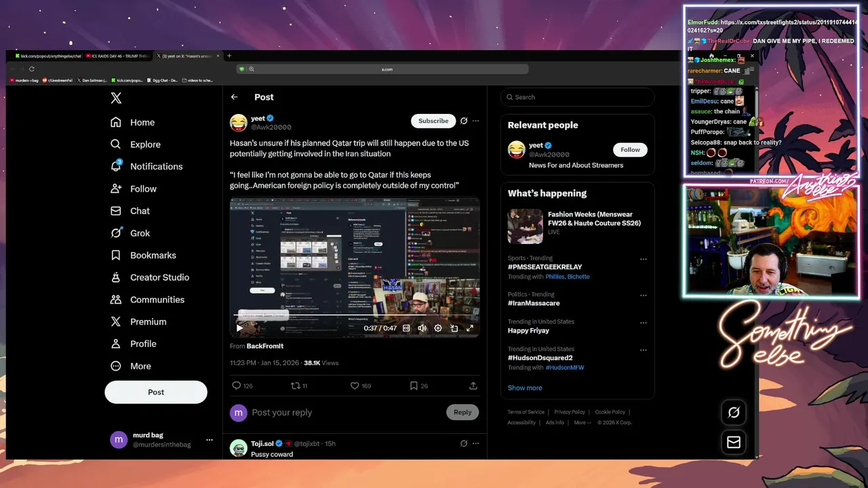Play the embedded video
This screenshot has width=868, height=488.
point(239,328)
